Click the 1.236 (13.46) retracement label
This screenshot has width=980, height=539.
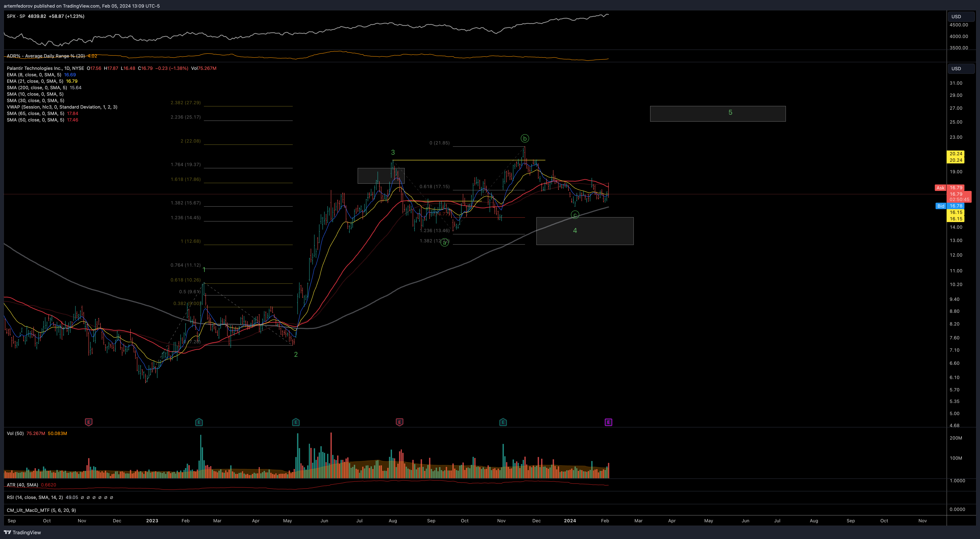tap(435, 231)
